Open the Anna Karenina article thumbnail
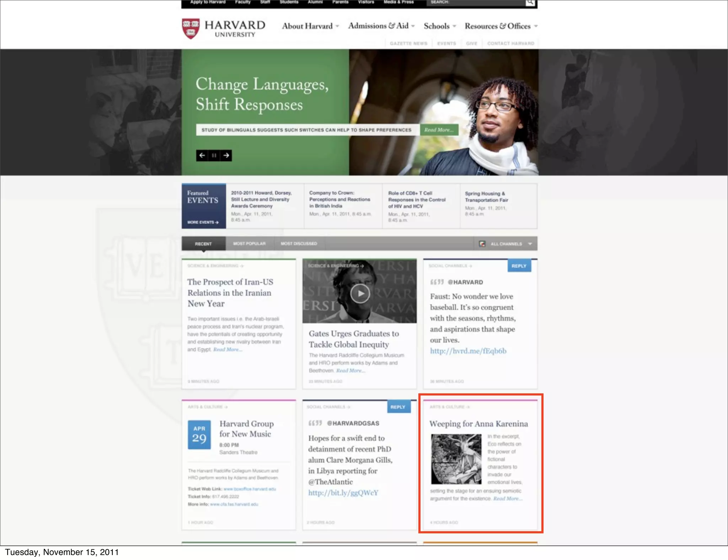This screenshot has height=560, width=728. point(456,459)
